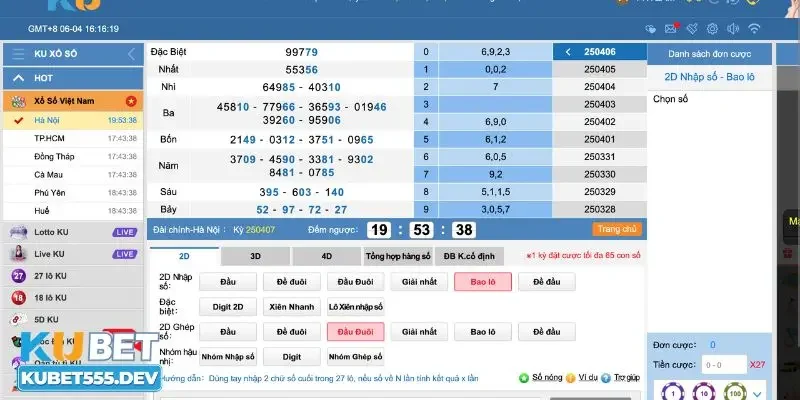Click the LIVE badge on Live KU
This screenshot has width=800, height=400.
pos(125,254)
